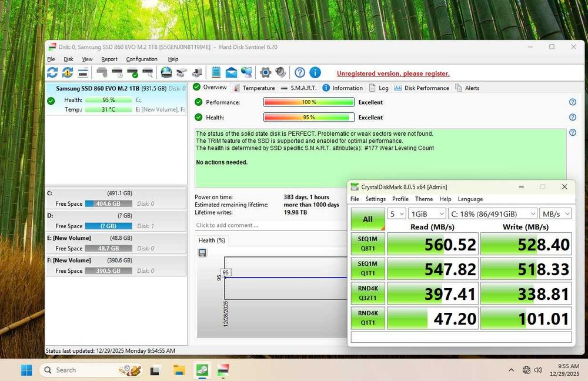Click the floppy save icon in health graph
Image resolution: width=588 pixels, height=381 pixels.
pyautogui.click(x=202, y=253)
